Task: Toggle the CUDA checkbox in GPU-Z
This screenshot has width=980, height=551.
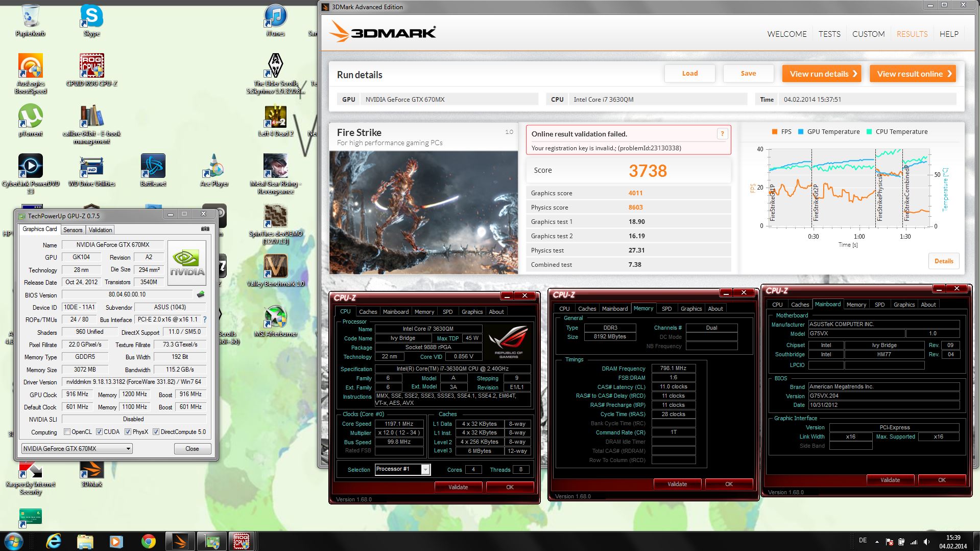Action: point(99,432)
